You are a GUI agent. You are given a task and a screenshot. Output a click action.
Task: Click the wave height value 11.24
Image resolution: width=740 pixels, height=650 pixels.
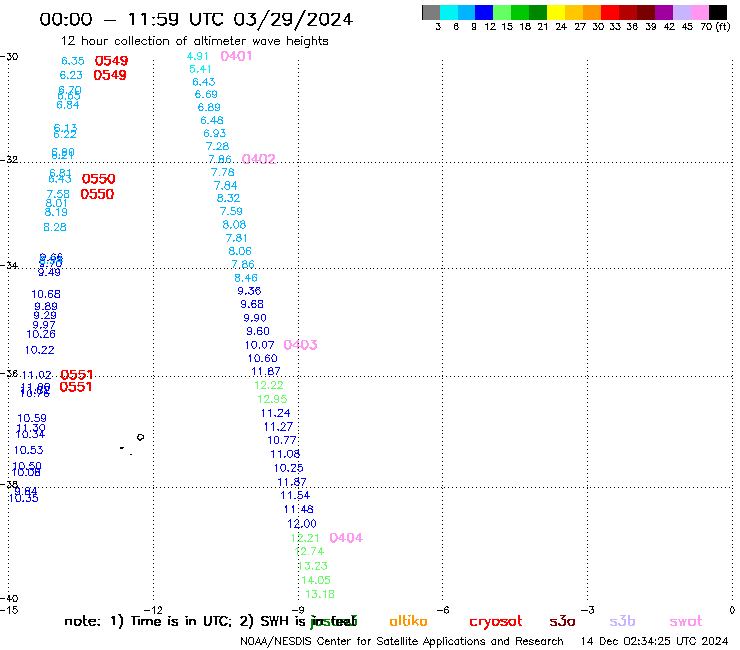click(x=276, y=414)
